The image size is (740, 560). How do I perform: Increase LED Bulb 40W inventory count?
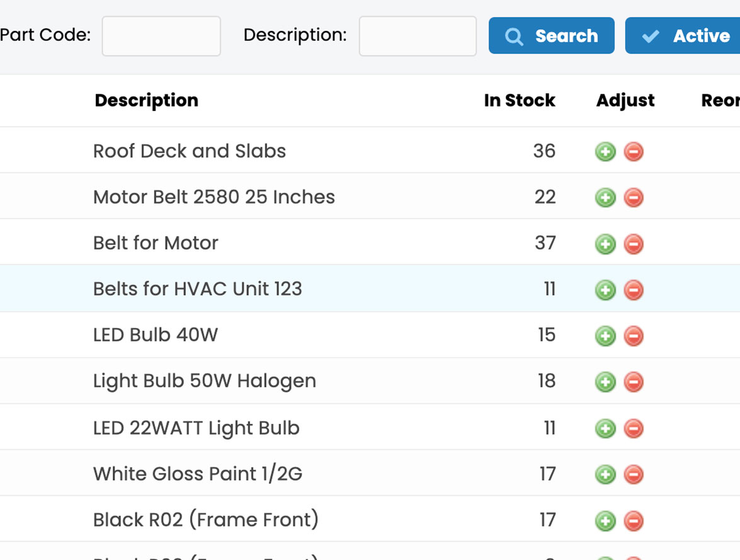point(605,336)
